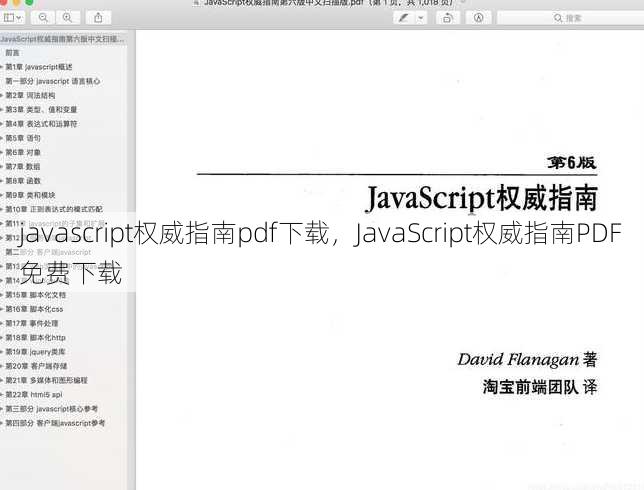Select 第8章 函数 entry
This screenshot has width=644, height=490.
[x=23, y=181]
